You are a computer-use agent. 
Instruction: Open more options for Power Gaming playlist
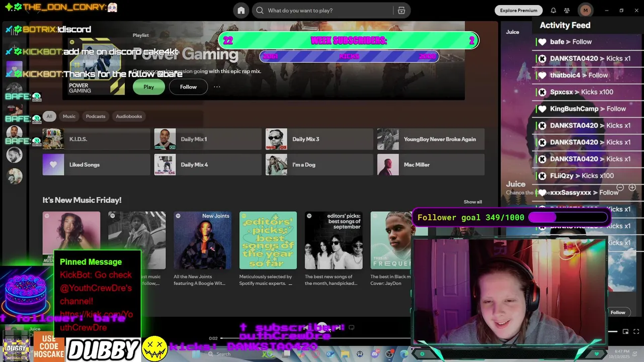click(217, 87)
